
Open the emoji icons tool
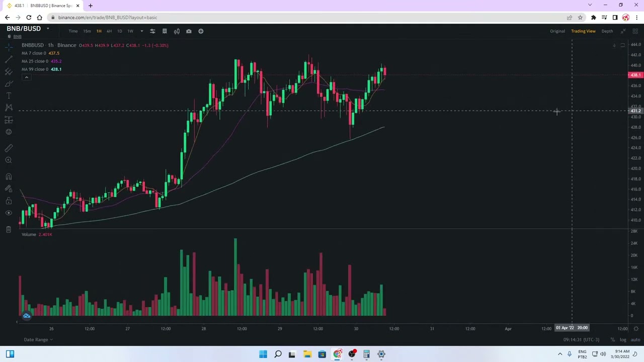click(x=9, y=132)
